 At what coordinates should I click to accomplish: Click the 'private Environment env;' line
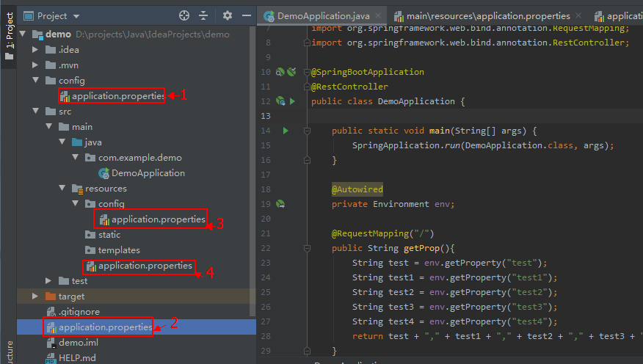click(x=393, y=204)
